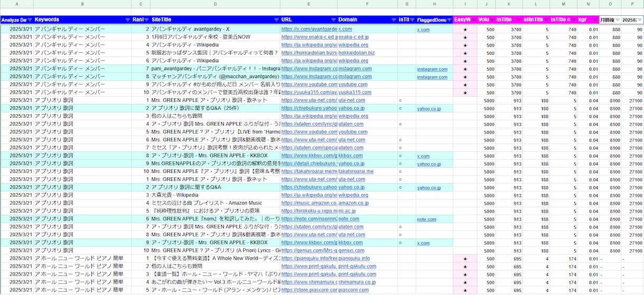
Task: Open the EasyW column filter dropdown
Action: [473, 20]
